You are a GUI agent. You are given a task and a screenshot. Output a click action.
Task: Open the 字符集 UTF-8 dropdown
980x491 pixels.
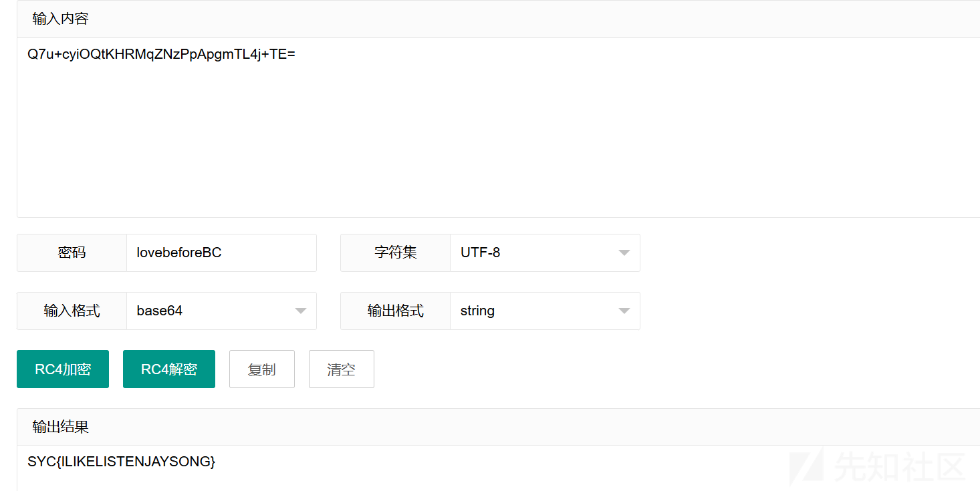(545, 253)
